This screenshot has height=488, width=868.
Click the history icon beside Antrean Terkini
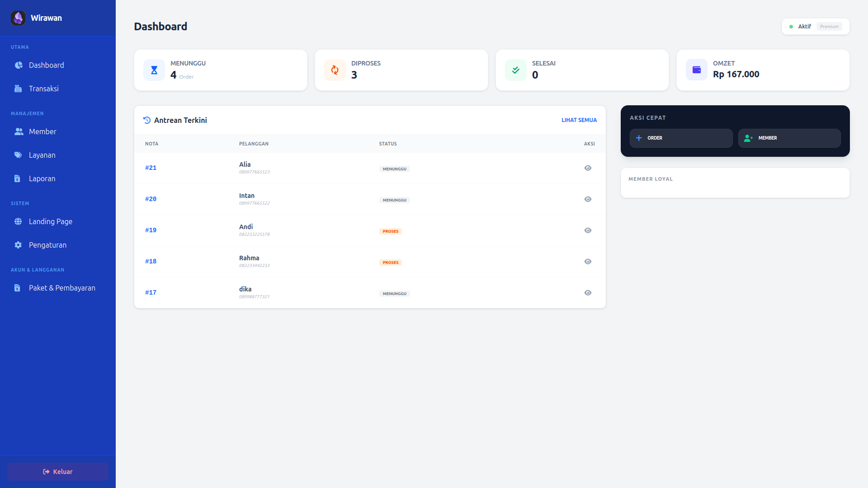146,120
